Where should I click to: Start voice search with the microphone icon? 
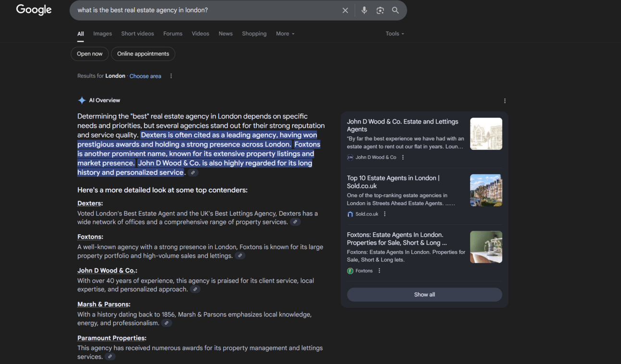click(364, 10)
